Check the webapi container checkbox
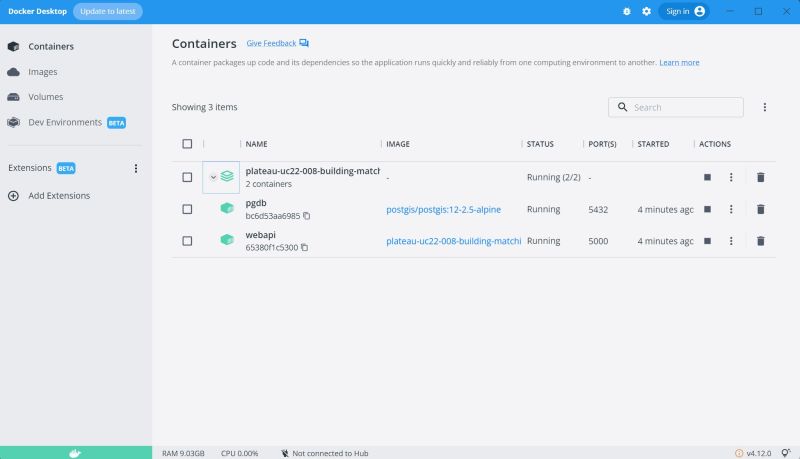800x459 pixels. click(x=187, y=241)
